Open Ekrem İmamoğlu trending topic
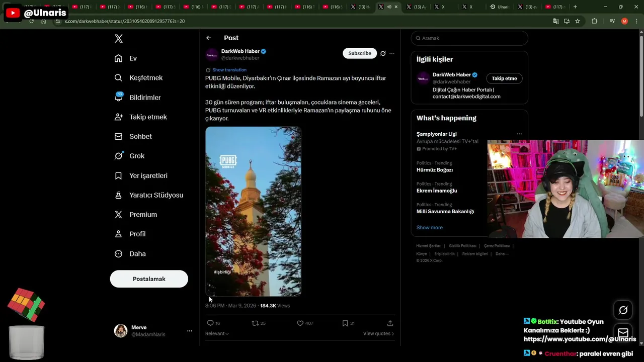Image resolution: width=644 pixels, height=362 pixels. (437, 191)
